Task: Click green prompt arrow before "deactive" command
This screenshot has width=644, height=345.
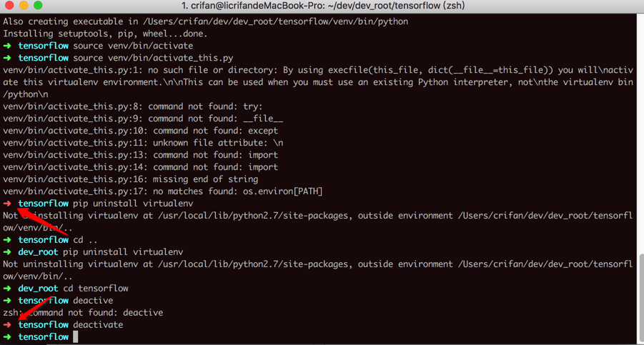Action: click(8, 301)
